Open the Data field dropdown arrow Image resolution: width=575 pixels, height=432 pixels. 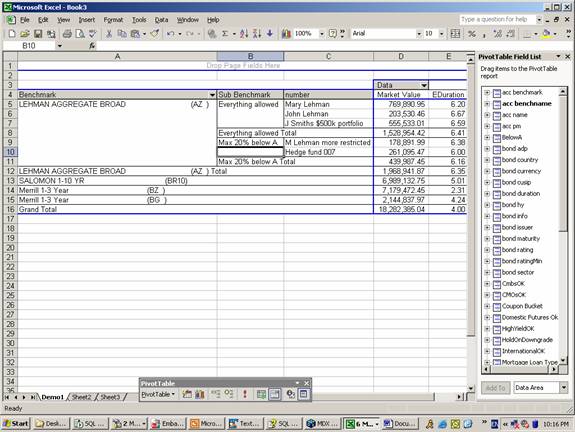click(x=424, y=85)
